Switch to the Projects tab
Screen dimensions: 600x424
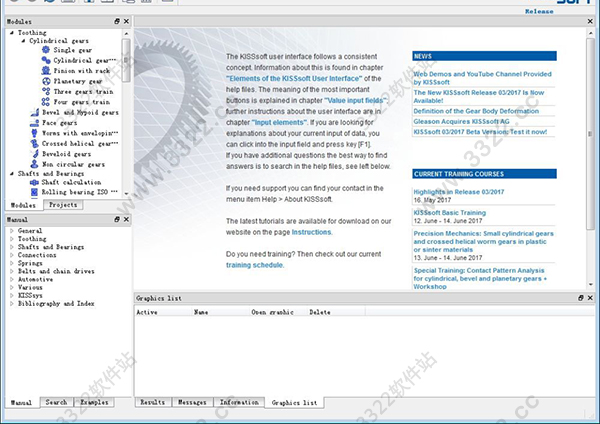tap(63, 205)
